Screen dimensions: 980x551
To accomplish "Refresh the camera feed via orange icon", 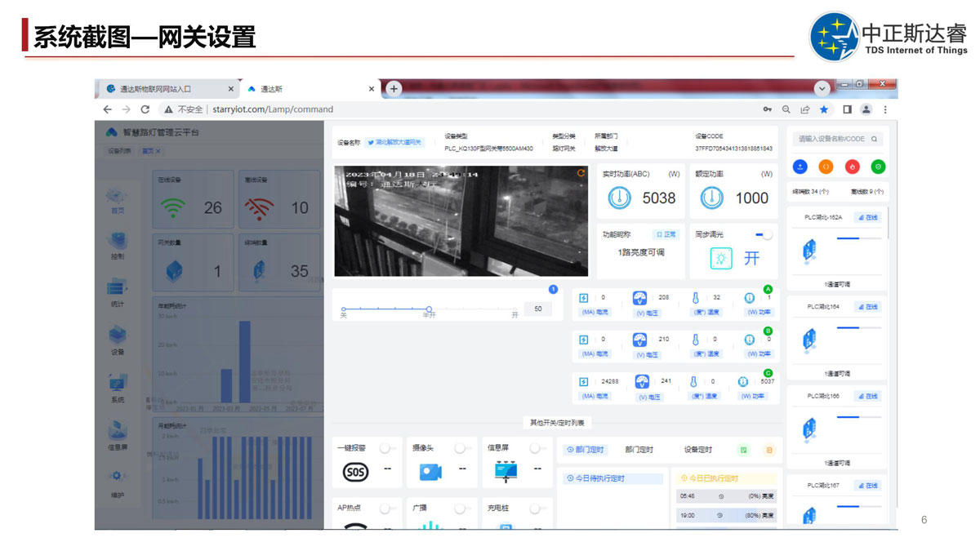I will coord(581,173).
